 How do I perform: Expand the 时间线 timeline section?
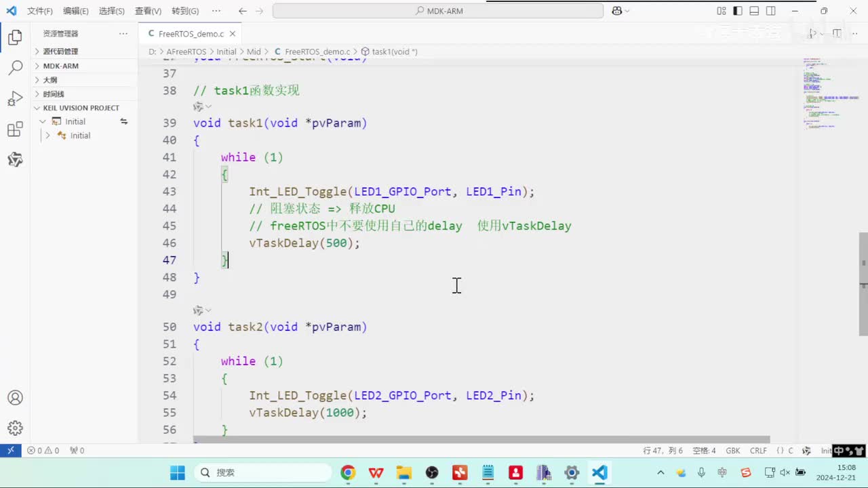click(x=85, y=94)
